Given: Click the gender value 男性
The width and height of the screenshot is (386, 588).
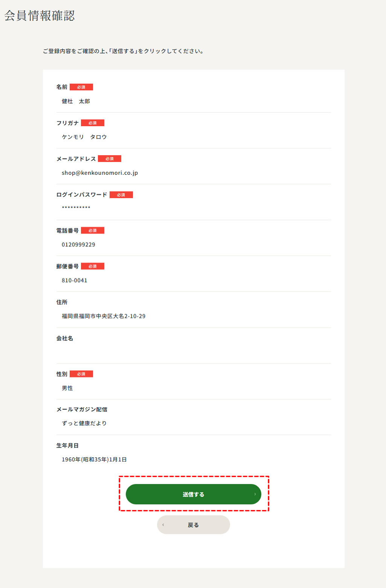Looking at the screenshot, I should 67,388.
